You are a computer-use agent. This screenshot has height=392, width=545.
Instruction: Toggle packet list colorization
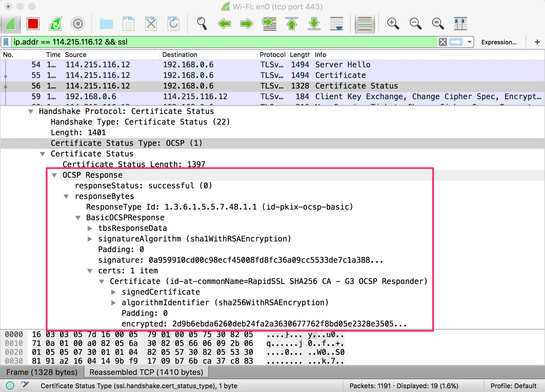pos(365,24)
